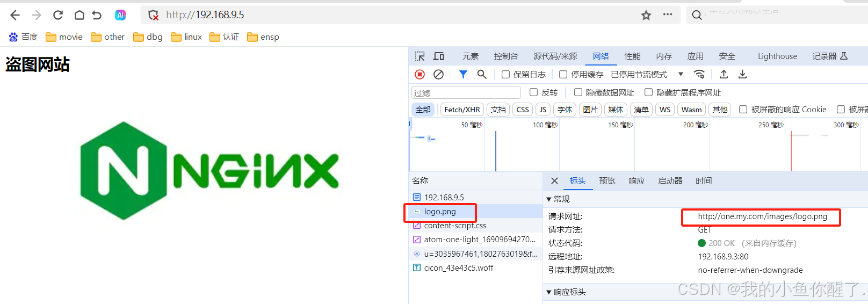Image resolution: width=868 pixels, height=304 pixels.
Task: Filter requests by JS type
Action: (x=543, y=110)
